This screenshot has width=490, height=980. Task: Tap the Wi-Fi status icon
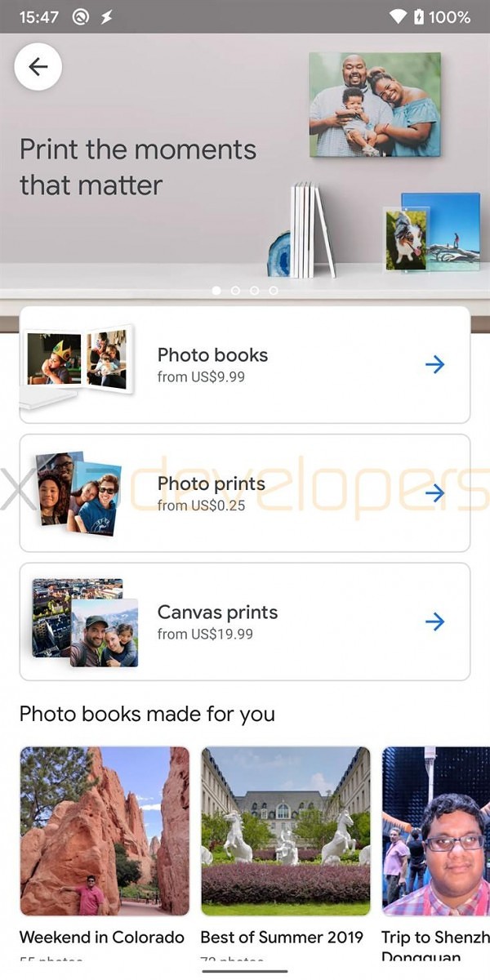[x=398, y=16]
